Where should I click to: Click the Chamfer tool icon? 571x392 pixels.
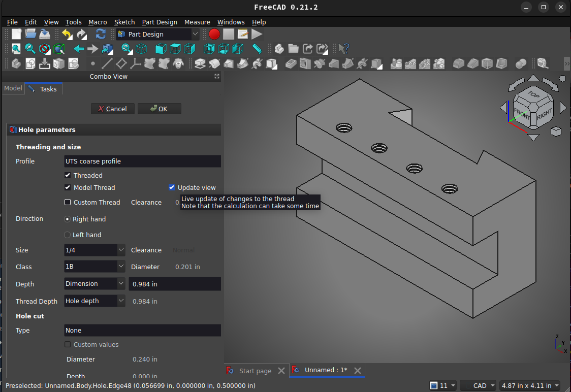pos(472,63)
